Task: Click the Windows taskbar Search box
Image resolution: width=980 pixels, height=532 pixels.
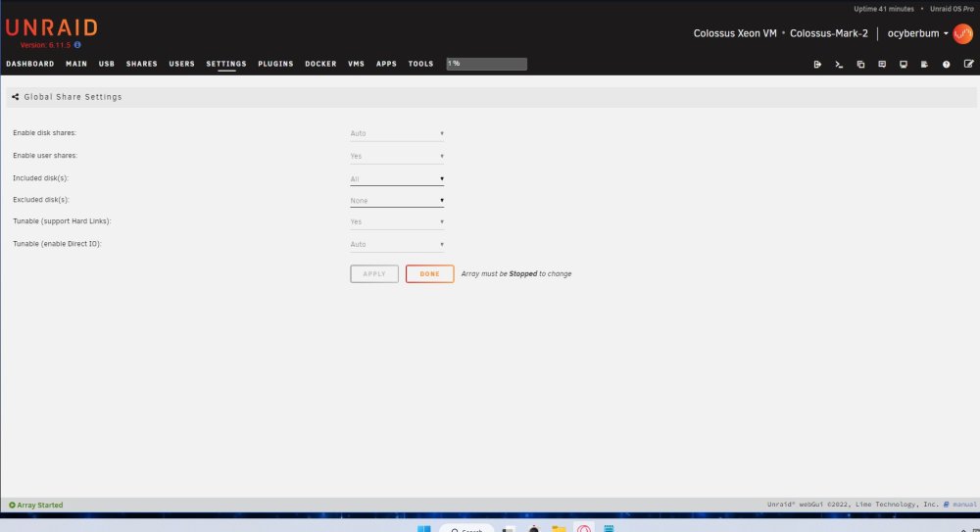Action: coord(466,529)
